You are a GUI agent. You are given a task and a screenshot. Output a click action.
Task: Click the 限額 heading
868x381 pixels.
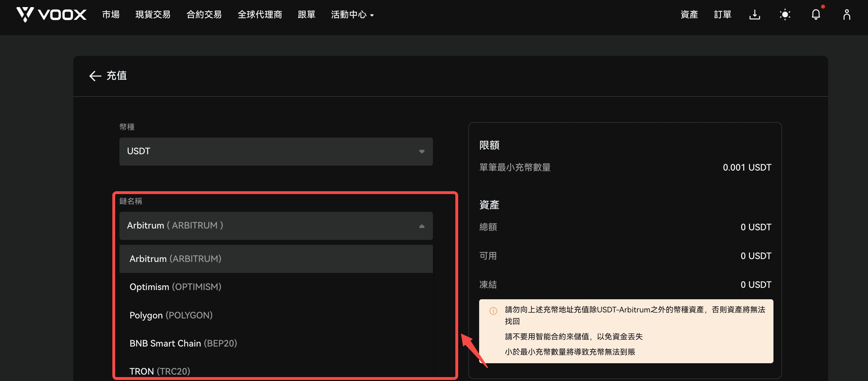489,145
